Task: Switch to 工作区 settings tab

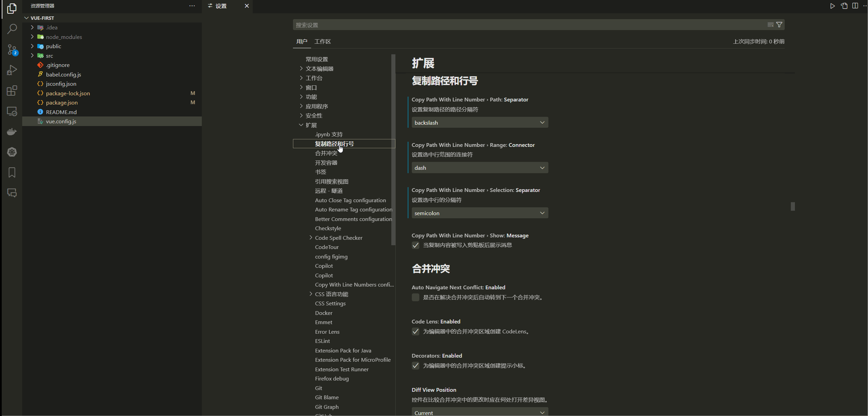Action: coord(322,42)
